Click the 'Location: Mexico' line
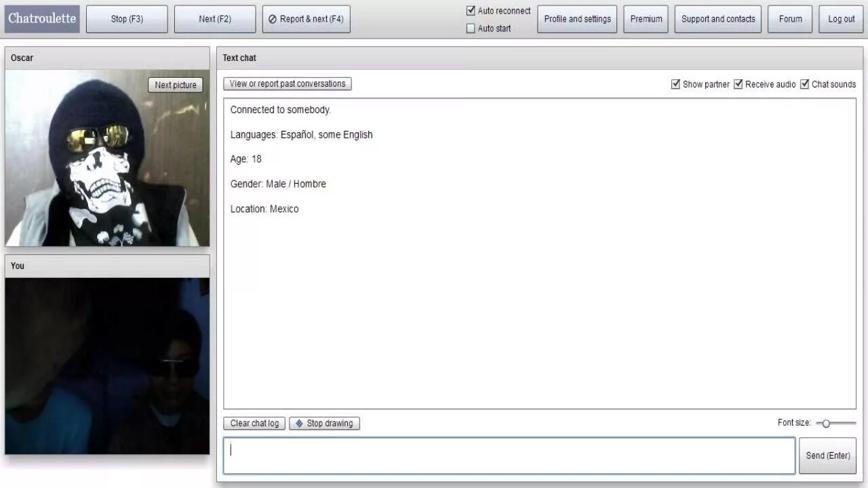This screenshot has height=488, width=868. (x=264, y=209)
